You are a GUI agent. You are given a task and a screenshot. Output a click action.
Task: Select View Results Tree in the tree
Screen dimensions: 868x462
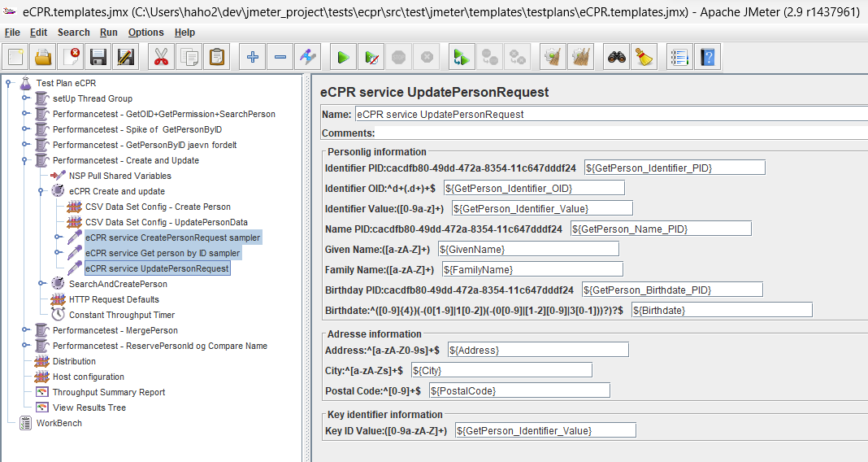89,408
